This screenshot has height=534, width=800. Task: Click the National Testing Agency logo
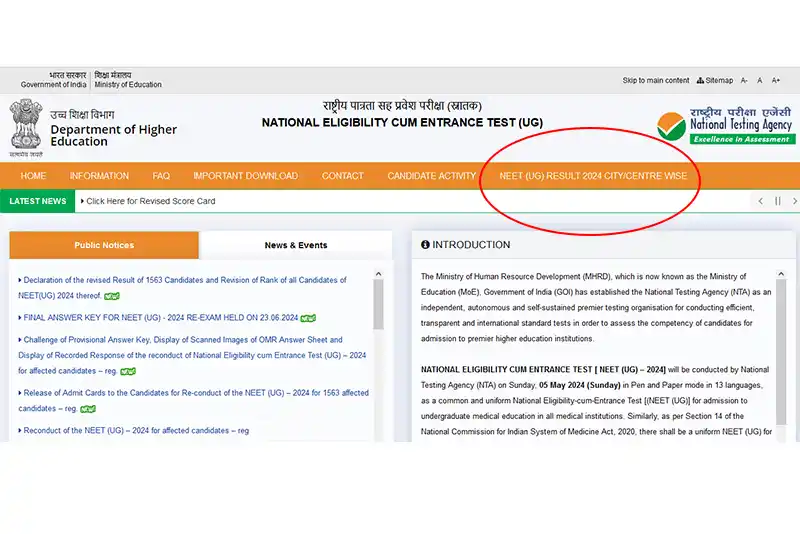(x=725, y=126)
